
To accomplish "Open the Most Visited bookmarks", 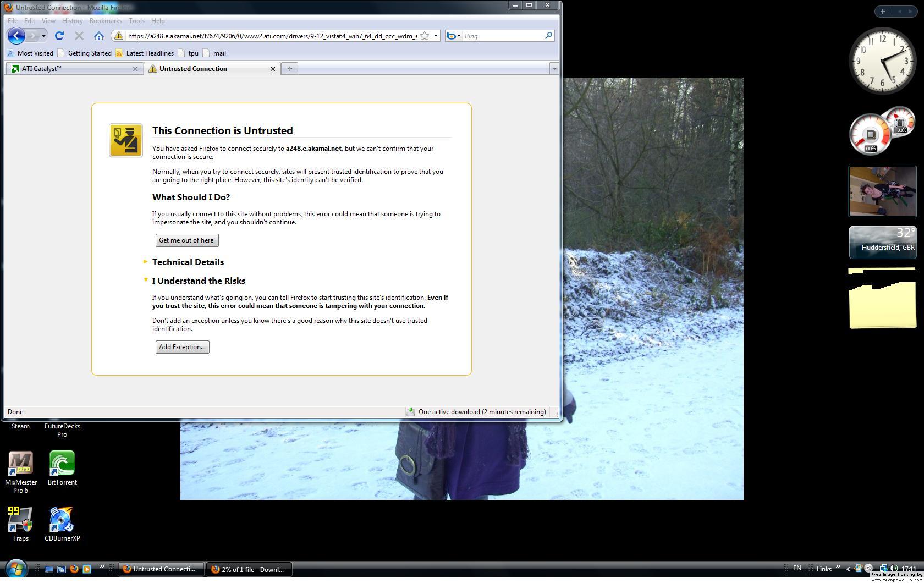I will point(30,53).
